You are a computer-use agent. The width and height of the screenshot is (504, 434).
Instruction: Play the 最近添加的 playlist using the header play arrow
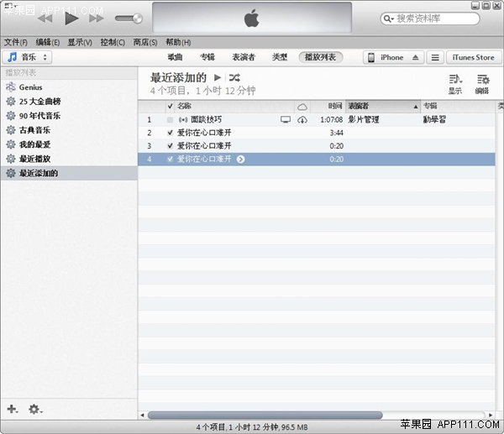point(218,78)
